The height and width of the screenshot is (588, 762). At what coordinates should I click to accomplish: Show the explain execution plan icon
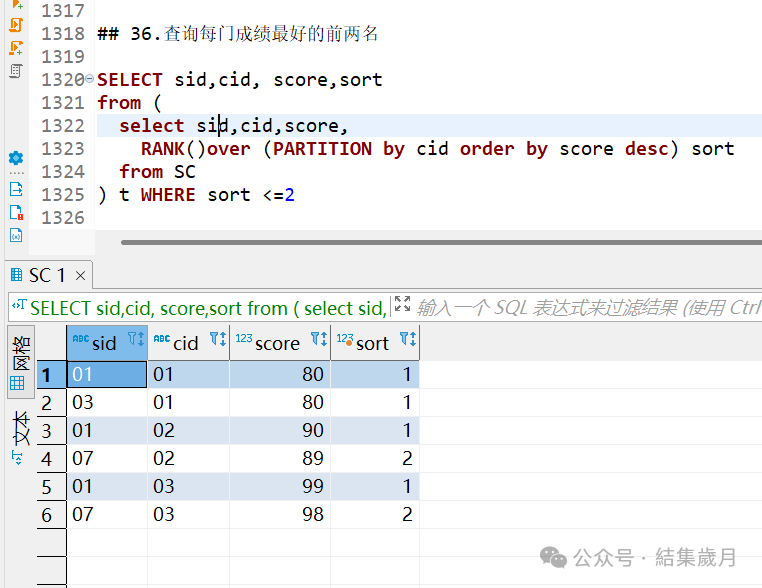pyautogui.click(x=16, y=71)
